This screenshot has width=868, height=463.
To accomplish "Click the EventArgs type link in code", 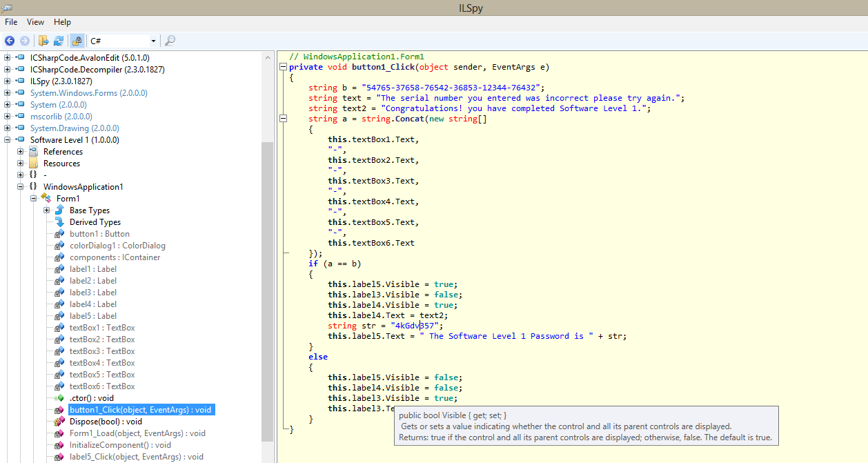I will click(x=514, y=67).
